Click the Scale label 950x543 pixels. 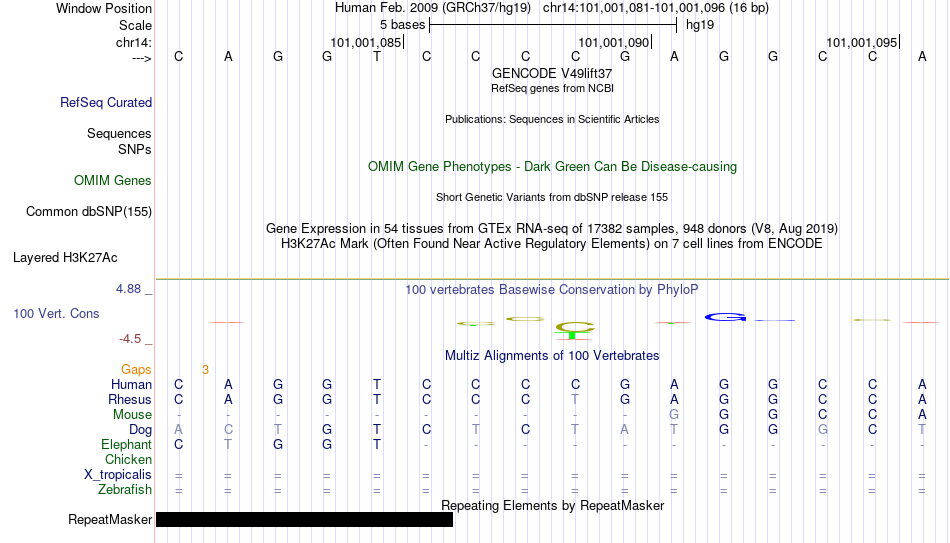click(x=135, y=25)
